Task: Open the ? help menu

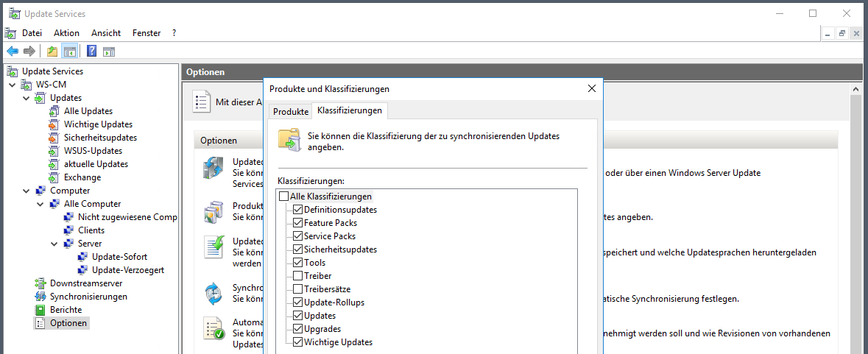Action: (174, 33)
